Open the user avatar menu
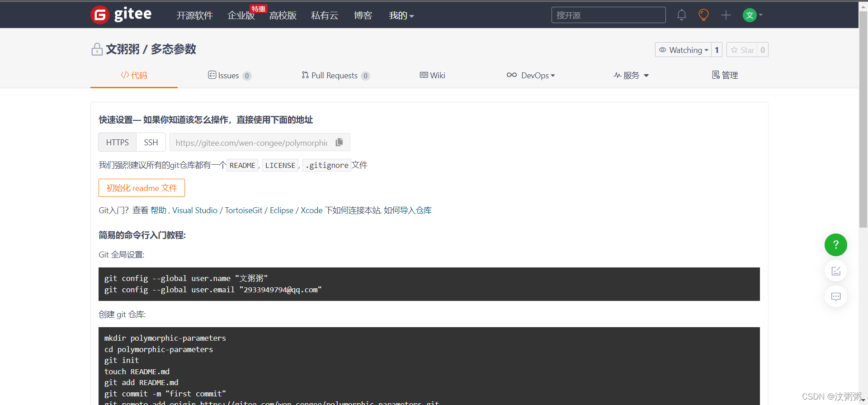Image resolution: width=868 pixels, height=405 pixels. [752, 15]
